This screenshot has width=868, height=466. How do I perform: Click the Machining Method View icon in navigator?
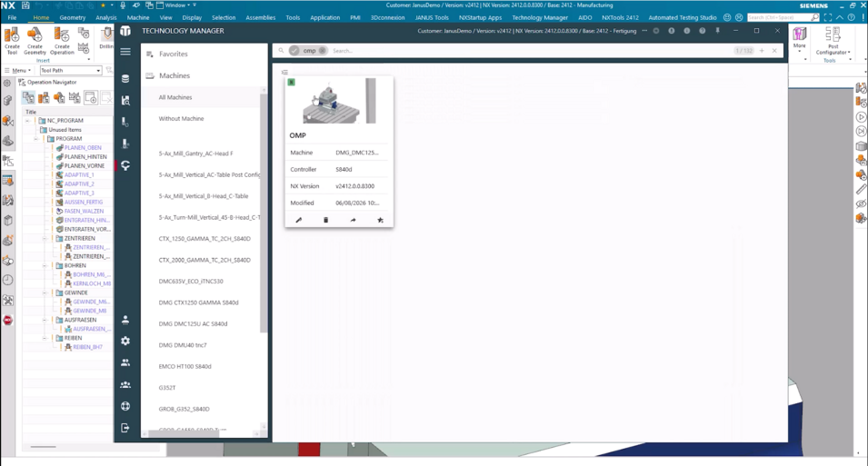point(75,98)
